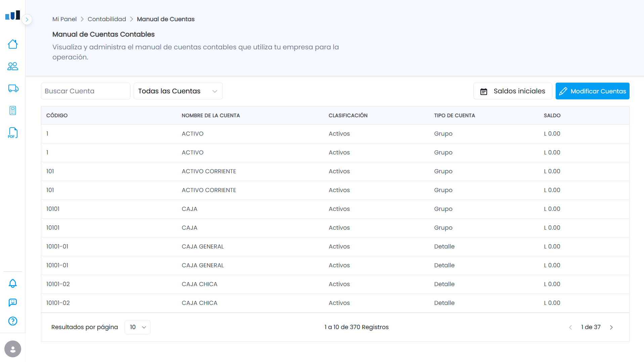Image resolution: width=644 pixels, height=362 pixels.
Task: Go to next page arrow
Action: pyautogui.click(x=611, y=327)
